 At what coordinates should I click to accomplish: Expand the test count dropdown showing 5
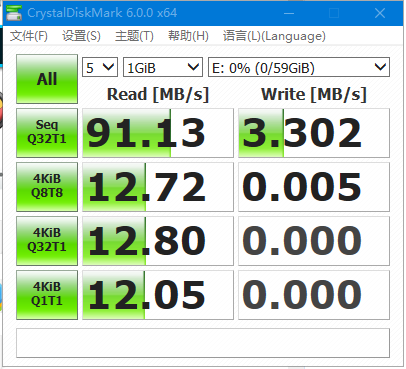coord(100,68)
